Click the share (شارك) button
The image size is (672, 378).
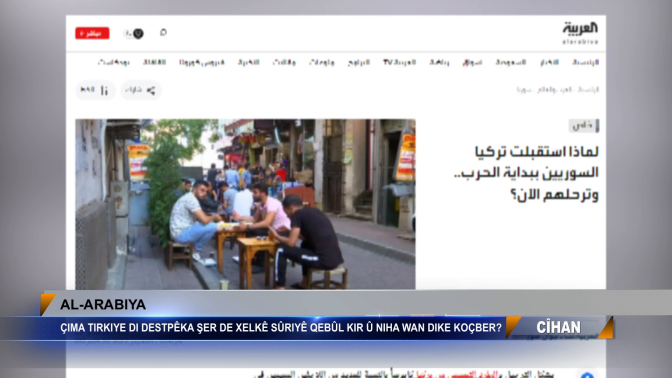[141, 90]
